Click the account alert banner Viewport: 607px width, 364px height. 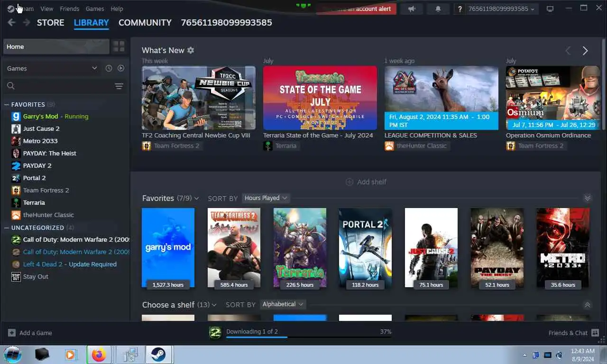click(x=356, y=9)
